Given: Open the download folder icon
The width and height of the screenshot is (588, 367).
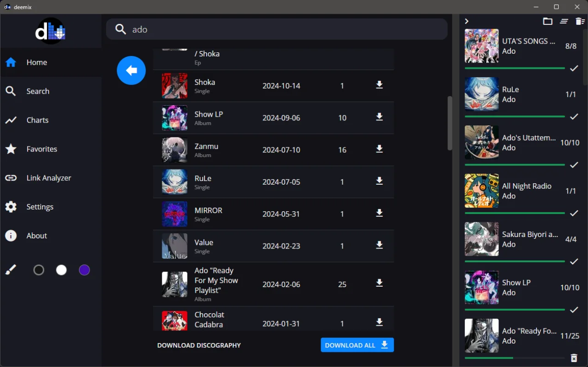Looking at the screenshot, I should [x=548, y=21].
